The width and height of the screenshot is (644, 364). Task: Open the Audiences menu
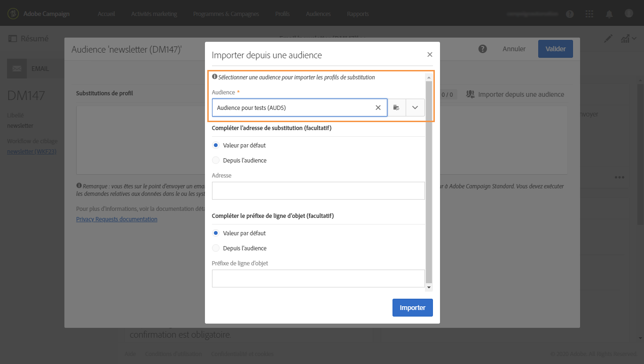tap(318, 14)
